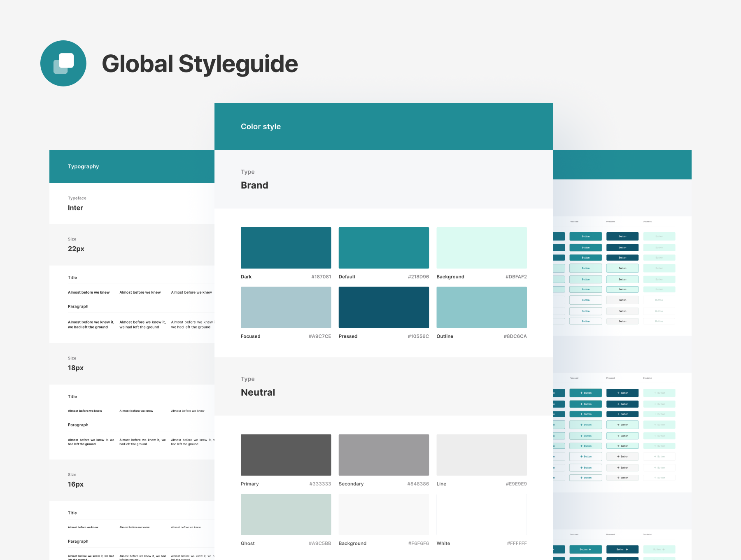Pick the White swatch #FFFFFF
The width and height of the screenshot is (741, 560).
(481, 515)
